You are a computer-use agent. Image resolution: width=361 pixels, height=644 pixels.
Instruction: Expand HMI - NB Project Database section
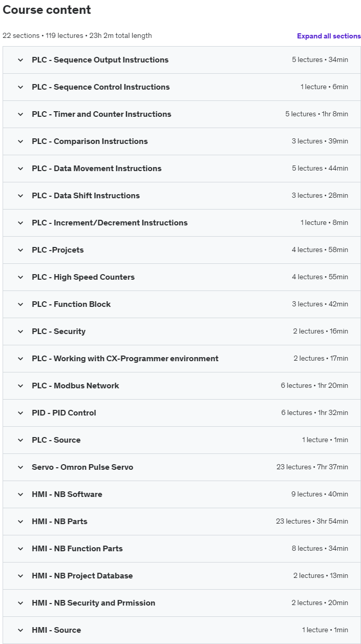pos(82,576)
